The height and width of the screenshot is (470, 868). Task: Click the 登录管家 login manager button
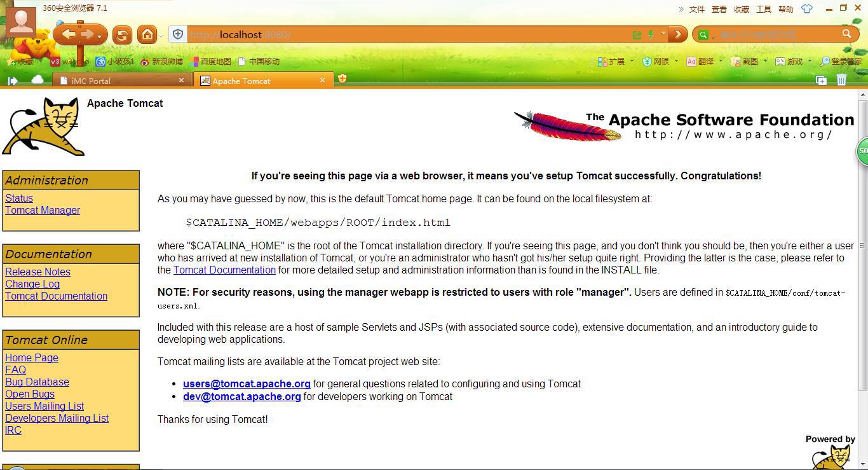coord(841,62)
